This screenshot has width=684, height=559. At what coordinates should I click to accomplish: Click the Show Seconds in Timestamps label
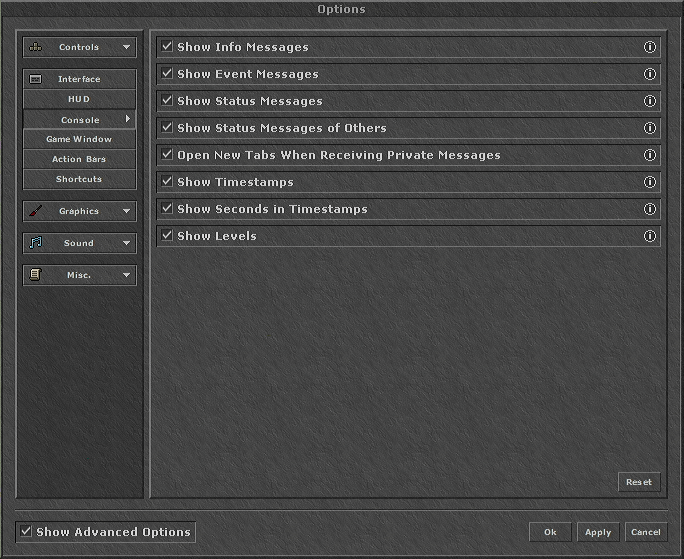pos(272,209)
